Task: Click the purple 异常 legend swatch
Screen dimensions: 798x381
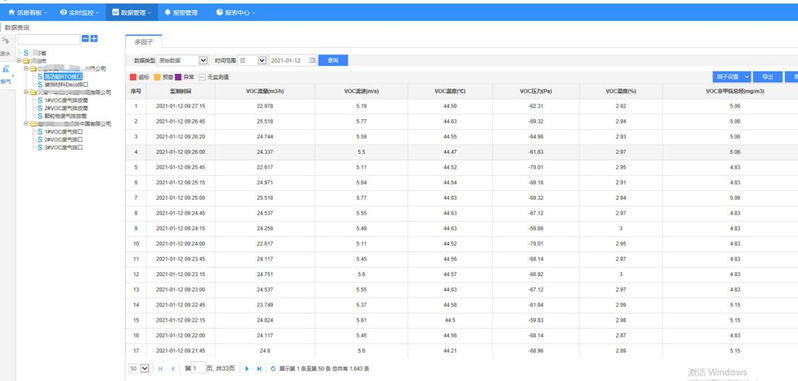Action: pyautogui.click(x=178, y=77)
